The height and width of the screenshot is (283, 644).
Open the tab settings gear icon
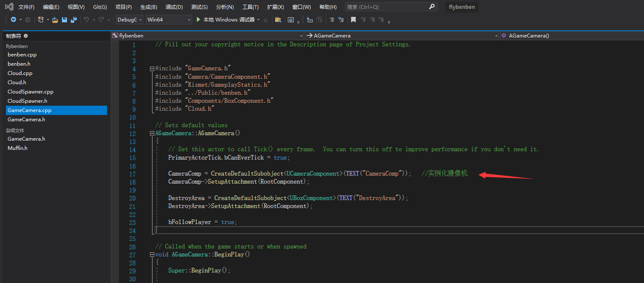point(26,36)
